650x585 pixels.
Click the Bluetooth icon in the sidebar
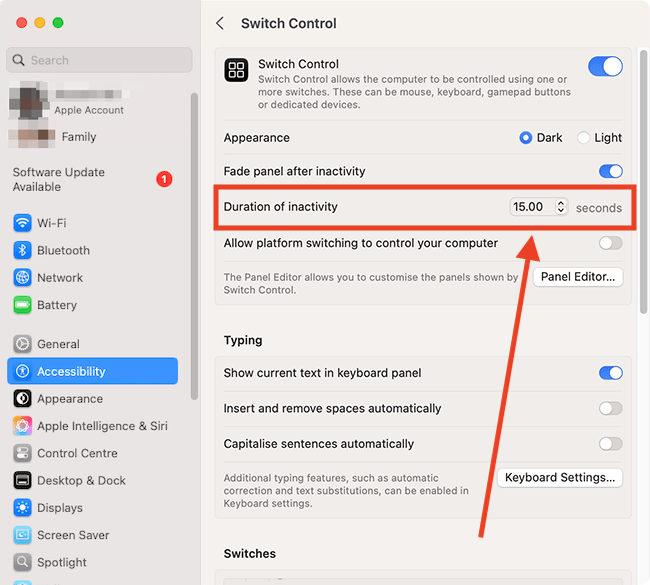22,250
